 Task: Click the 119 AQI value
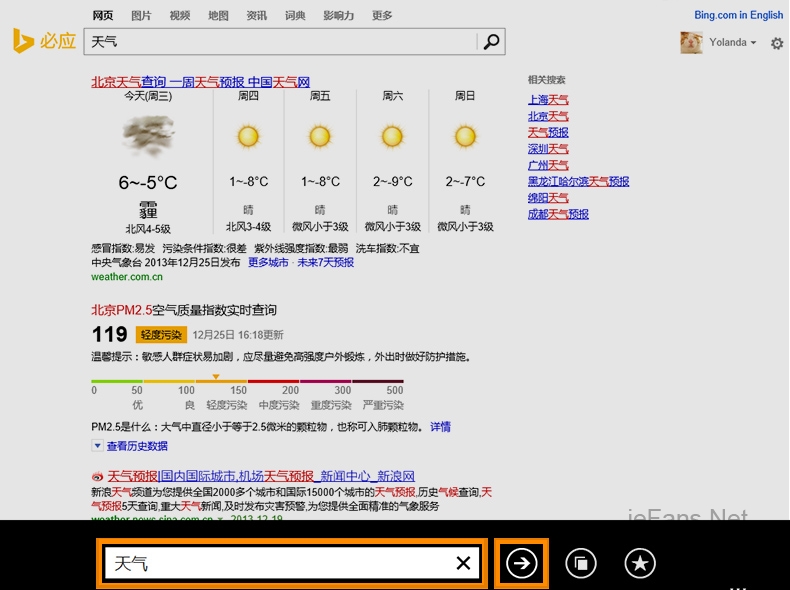click(x=109, y=334)
